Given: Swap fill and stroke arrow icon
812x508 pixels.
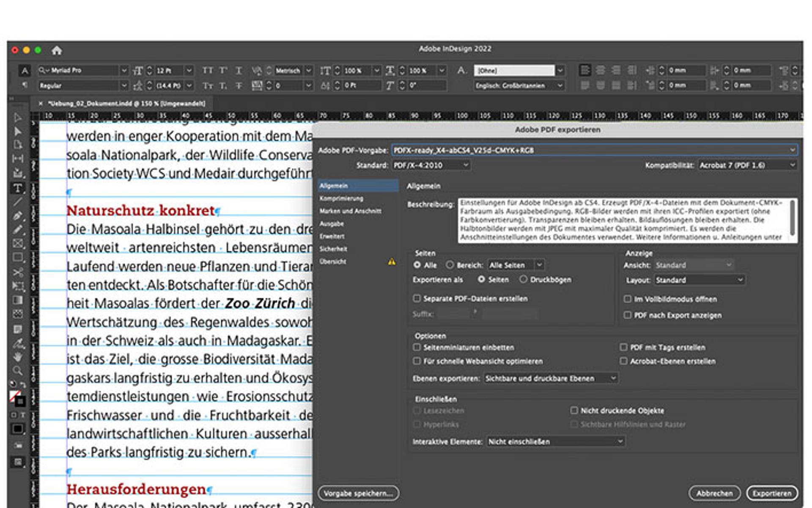Looking at the screenshot, I should click(x=23, y=384).
